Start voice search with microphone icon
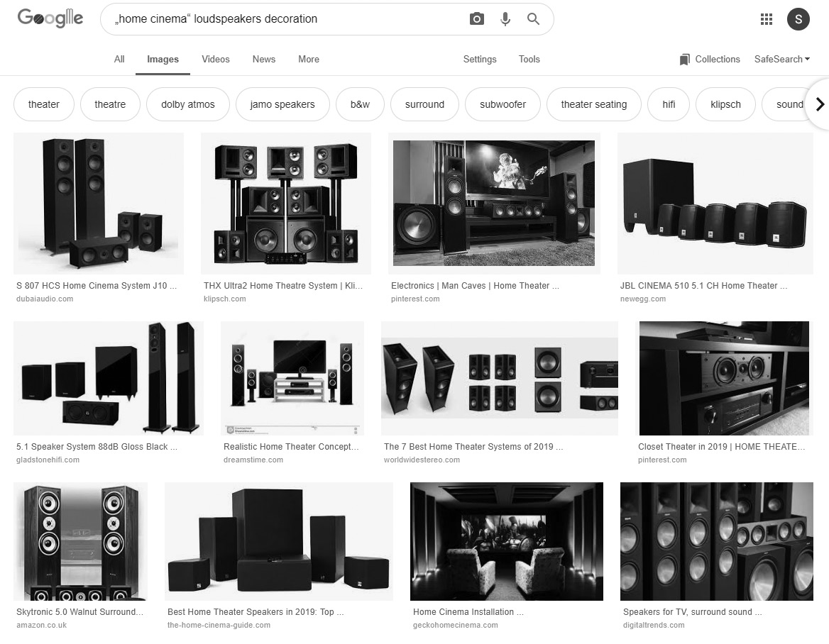This screenshot has height=644, width=829. (x=505, y=19)
